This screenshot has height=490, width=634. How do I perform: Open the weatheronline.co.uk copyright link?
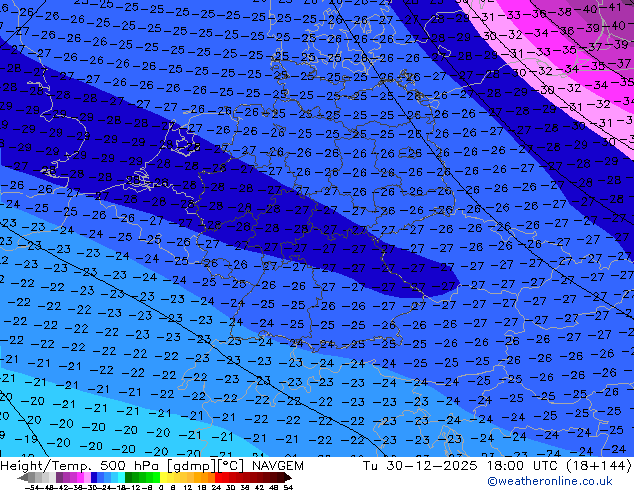549,481
